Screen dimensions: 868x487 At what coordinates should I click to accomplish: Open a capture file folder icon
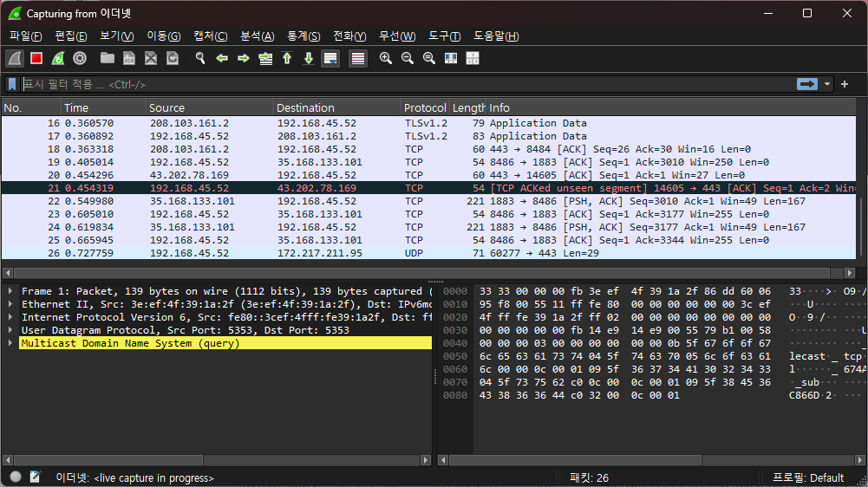[x=108, y=58]
